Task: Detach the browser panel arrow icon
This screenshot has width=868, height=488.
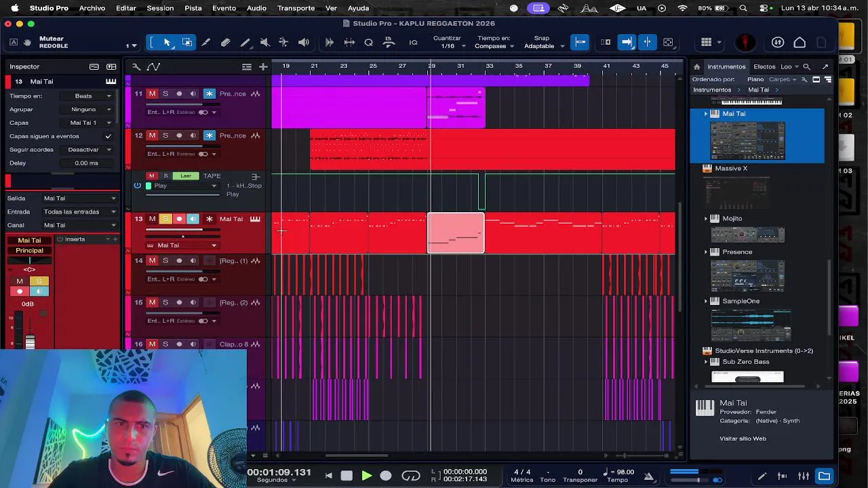Action: 825,66
